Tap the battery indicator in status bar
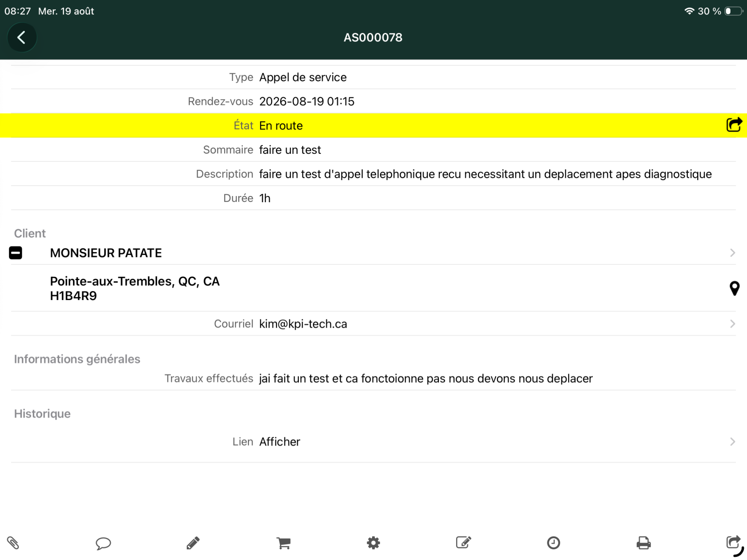The image size is (747, 560). click(x=733, y=11)
